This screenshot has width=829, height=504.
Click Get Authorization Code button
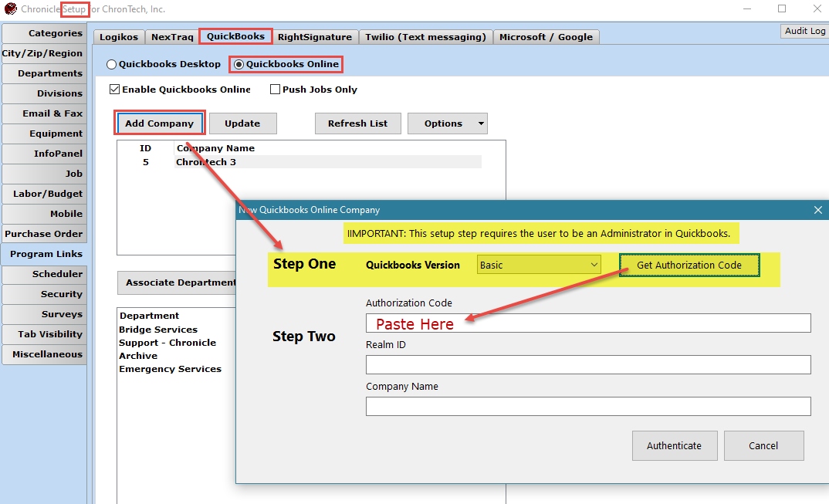pyautogui.click(x=689, y=265)
